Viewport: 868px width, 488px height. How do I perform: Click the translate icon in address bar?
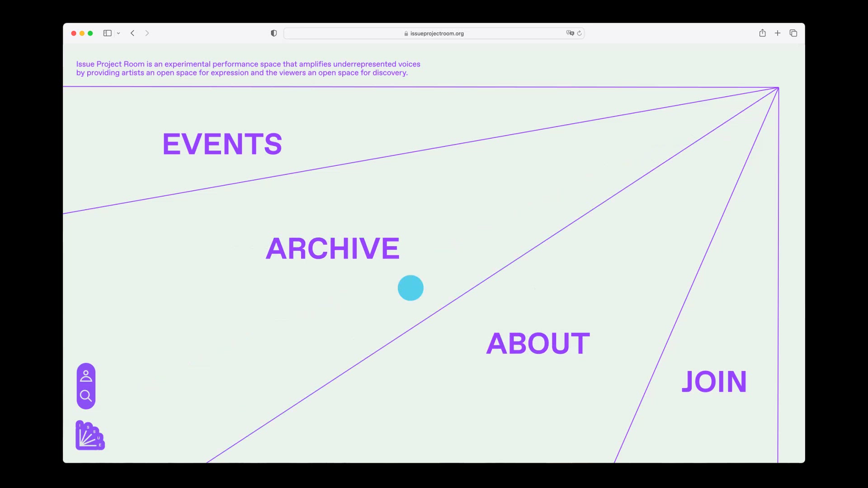[x=570, y=33]
